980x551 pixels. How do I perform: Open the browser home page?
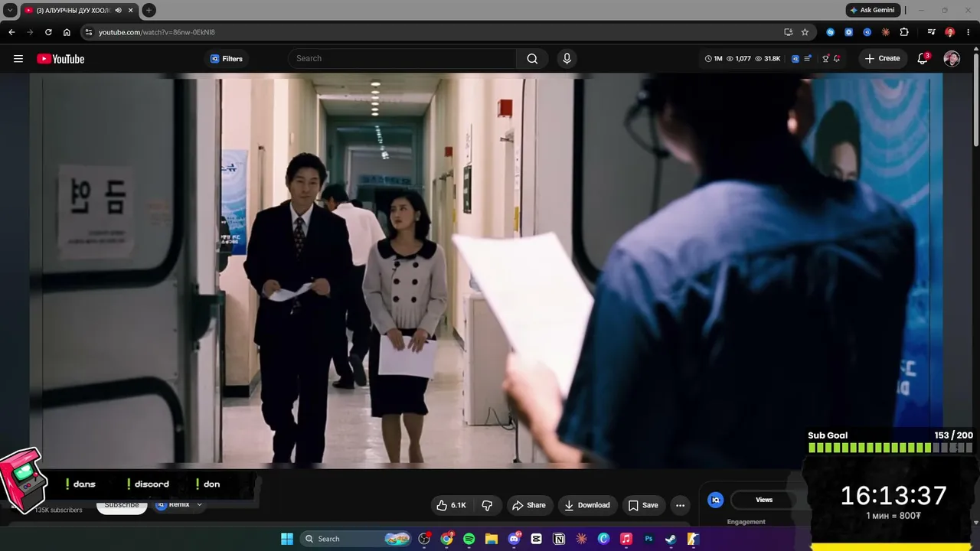point(67,32)
